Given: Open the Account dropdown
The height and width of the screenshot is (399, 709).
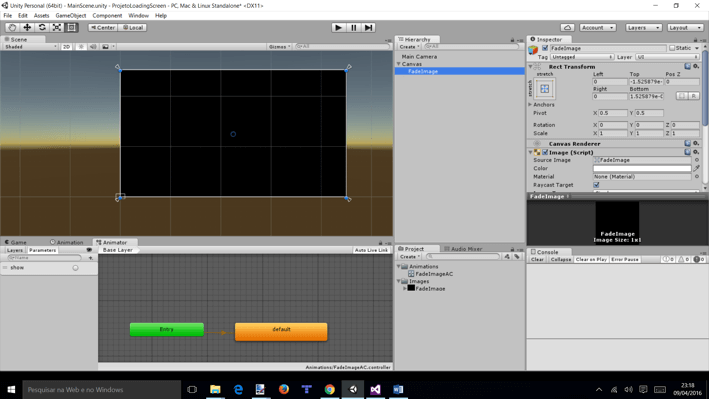Looking at the screenshot, I should click(597, 28).
